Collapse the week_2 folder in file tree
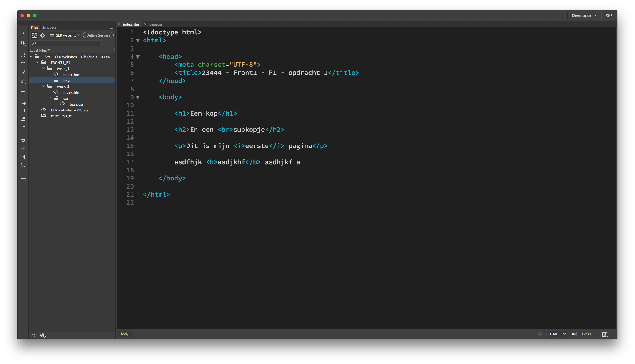 click(x=44, y=86)
